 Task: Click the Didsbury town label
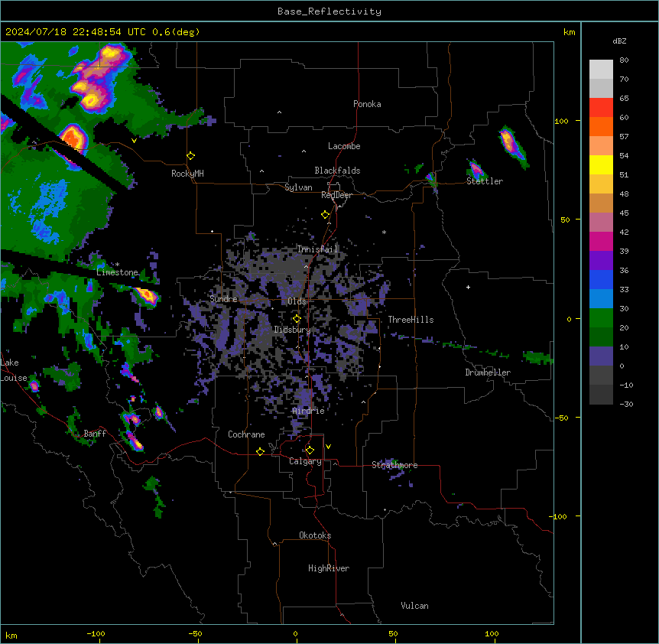(293, 330)
